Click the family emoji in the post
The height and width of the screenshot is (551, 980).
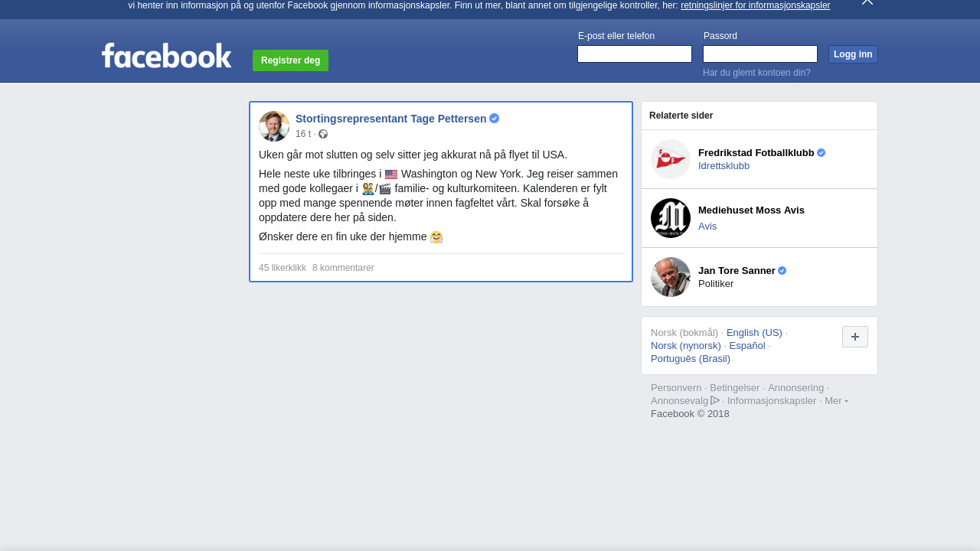point(368,188)
